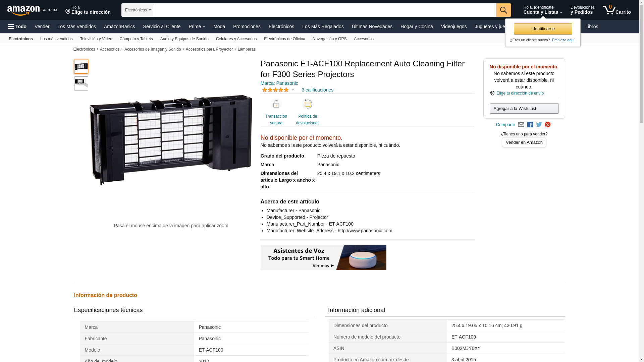Go to Audio y Equipos de Sonido
Image resolution: width=644 pixels, height=362 pixels.
click(x=184, y=39)
